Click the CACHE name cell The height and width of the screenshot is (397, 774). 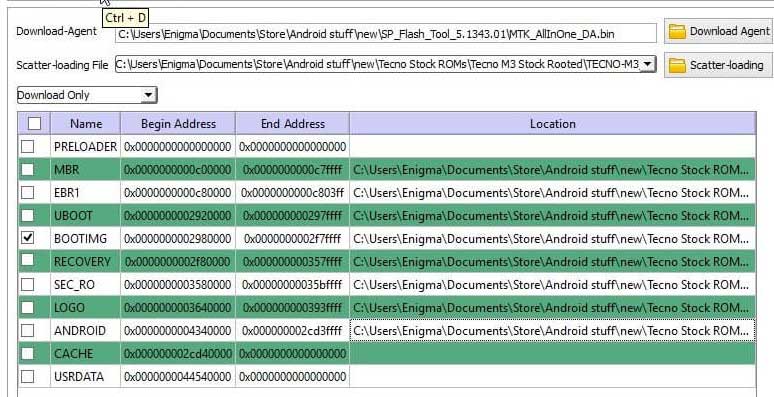[x=85, y=354]
